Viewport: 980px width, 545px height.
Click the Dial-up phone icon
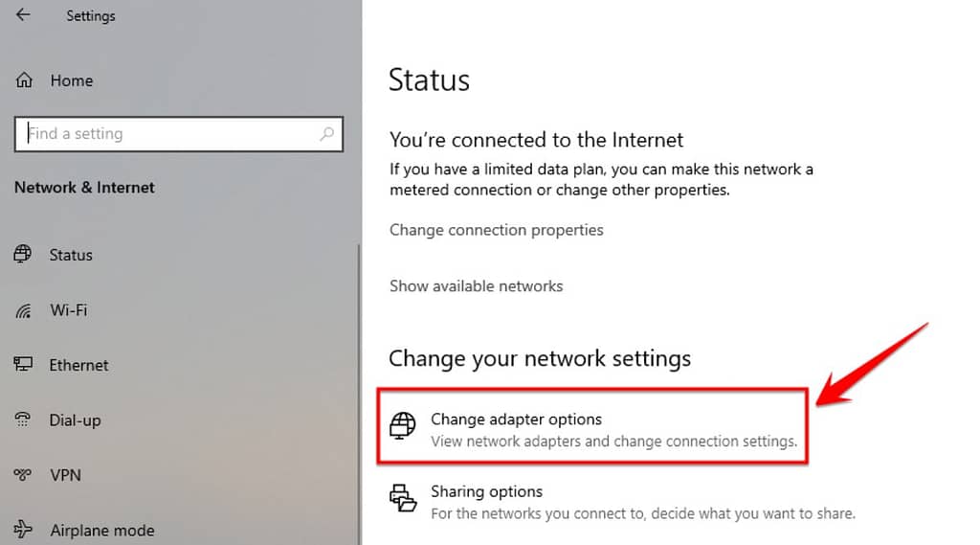click(x=23, y=420)
